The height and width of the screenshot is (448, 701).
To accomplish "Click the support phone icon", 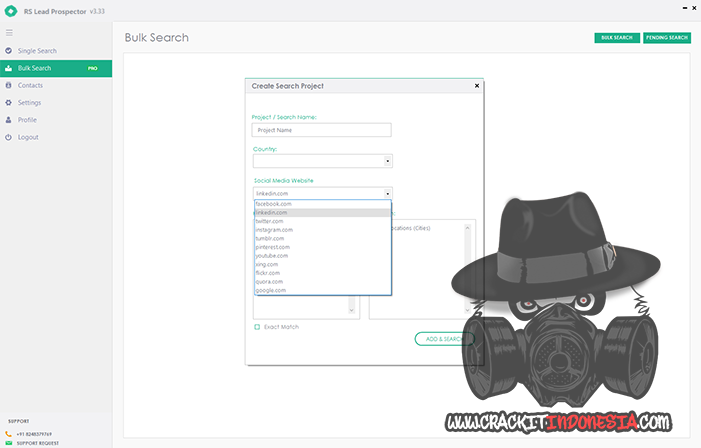I will [8, 433].
